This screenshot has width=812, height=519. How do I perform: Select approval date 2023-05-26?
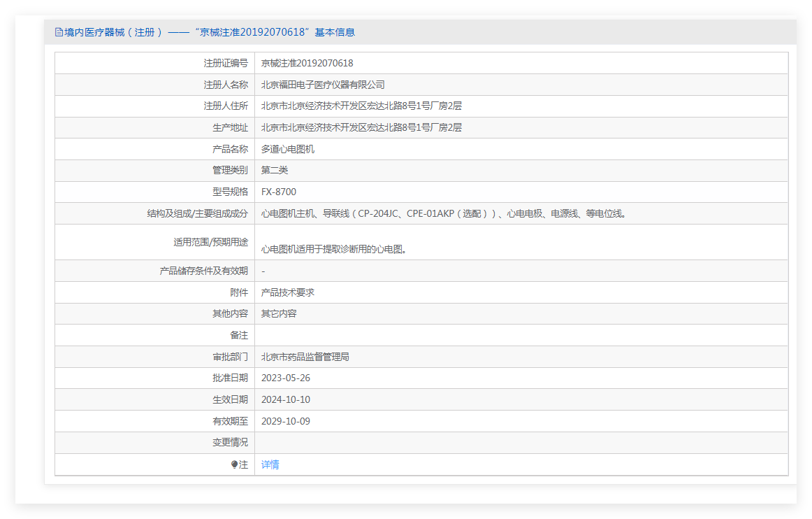click(x=285, y=378)
